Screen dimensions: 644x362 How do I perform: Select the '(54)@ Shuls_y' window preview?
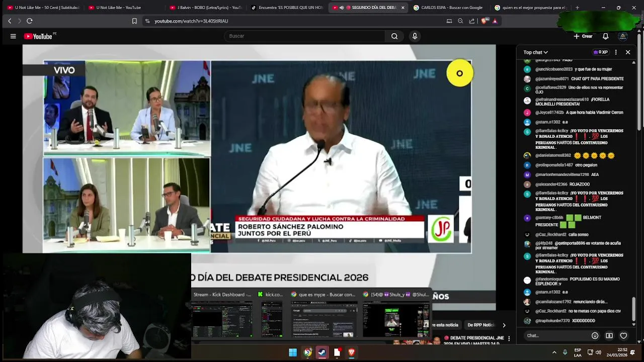pos(396,315)
